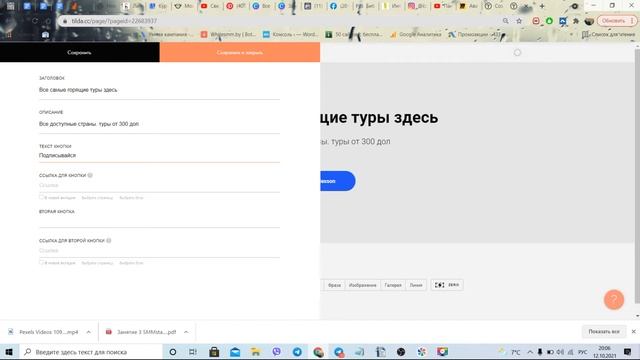Open the Windows Start menu
The width and height of the screenshot is (640, 360).
[9, 352]
